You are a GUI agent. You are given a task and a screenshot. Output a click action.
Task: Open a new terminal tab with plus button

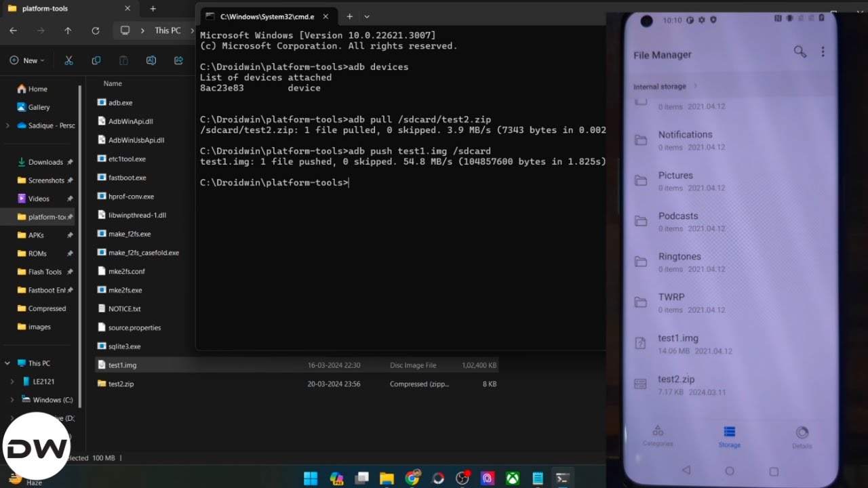tap(350, 16)
